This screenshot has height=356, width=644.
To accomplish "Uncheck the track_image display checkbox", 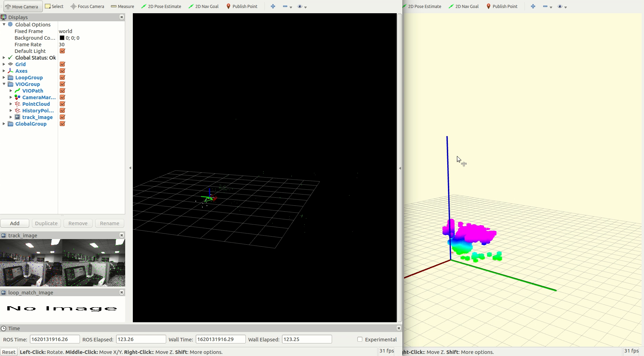I will 63,117.
